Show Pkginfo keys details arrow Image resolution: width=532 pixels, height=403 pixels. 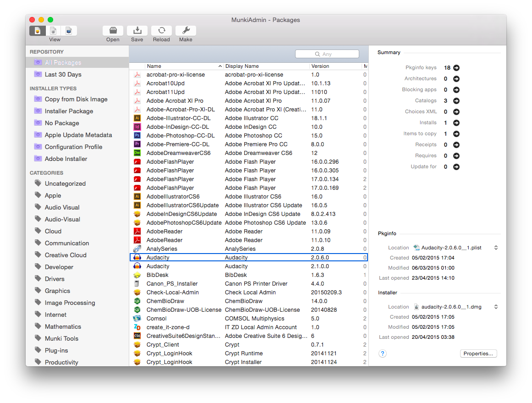coord(456,68)
